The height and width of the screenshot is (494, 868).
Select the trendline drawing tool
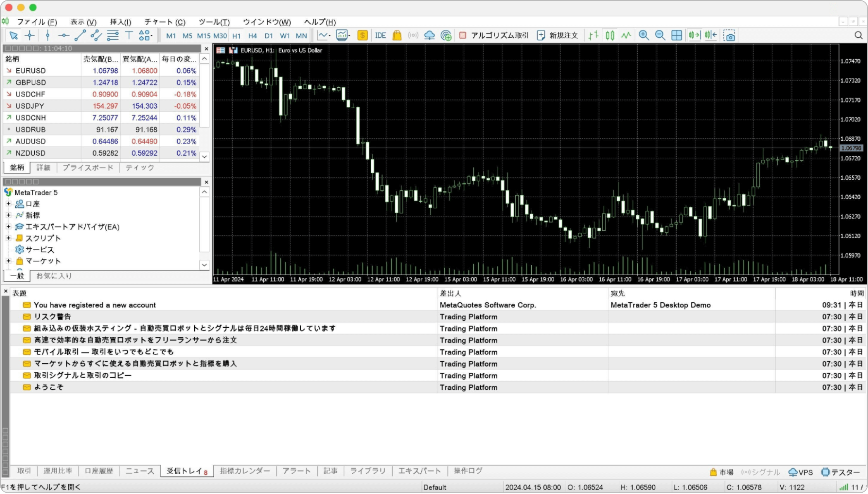[80, 36]
